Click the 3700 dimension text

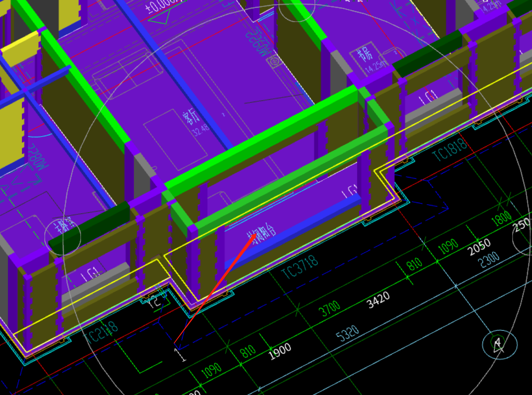coord(330,309)
